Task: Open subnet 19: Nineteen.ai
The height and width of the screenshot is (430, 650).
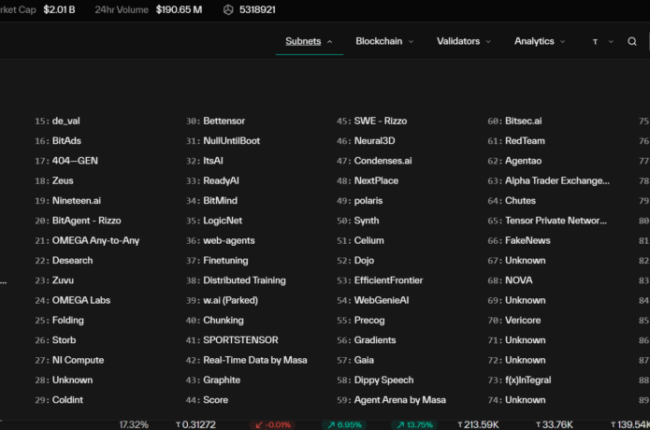Action: point(68,200)
